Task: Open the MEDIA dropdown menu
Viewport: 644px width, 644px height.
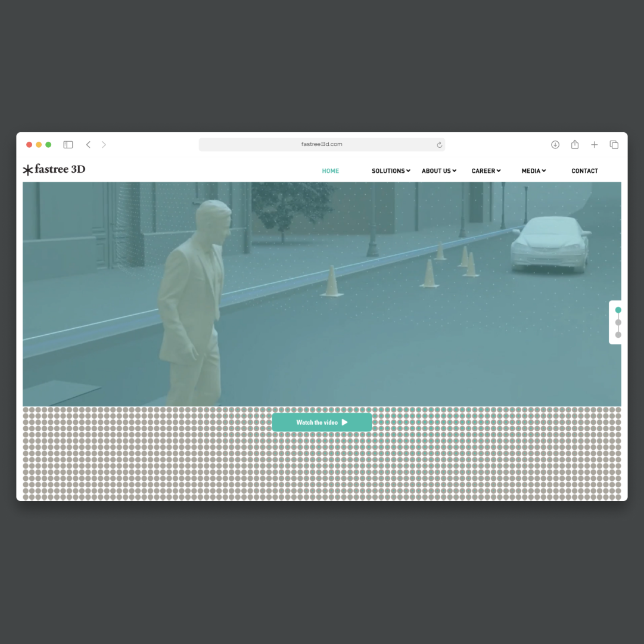Action: [x=534, y=171]
